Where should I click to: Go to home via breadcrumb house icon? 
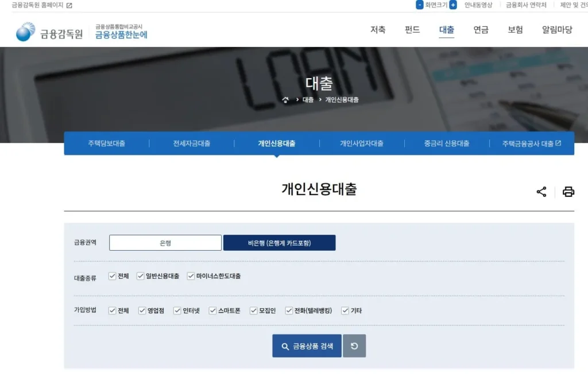tap(285, 100)
